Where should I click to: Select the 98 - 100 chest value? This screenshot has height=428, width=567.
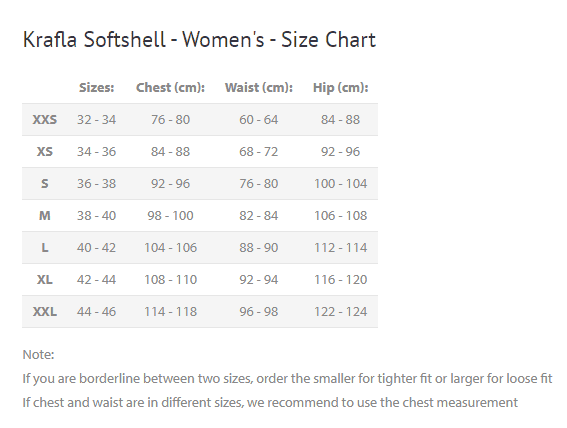[x=170, y=215]
